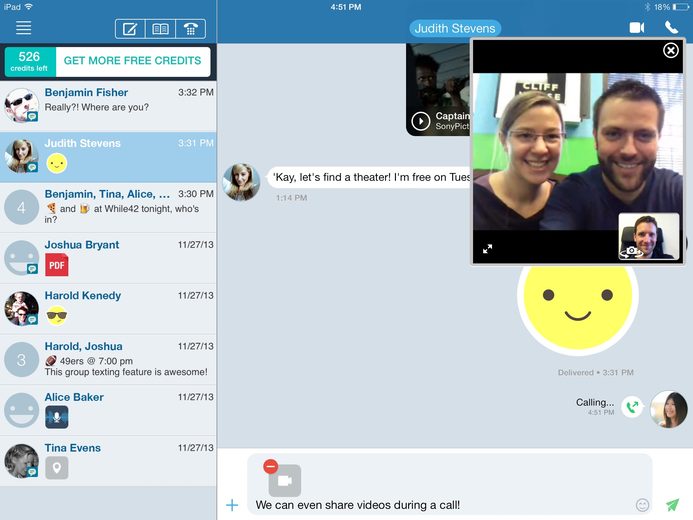Close the video call overlay
The image size is (693, 520).
(670, 50)
